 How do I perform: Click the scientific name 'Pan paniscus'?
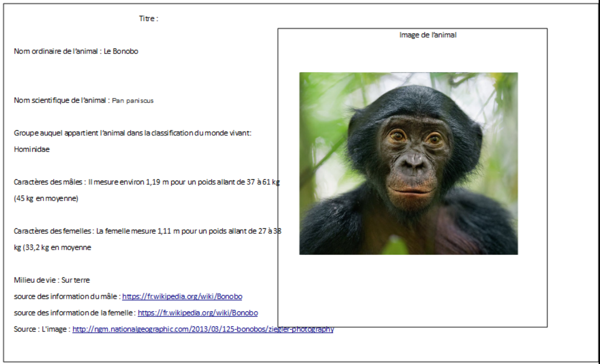point(133,101)
